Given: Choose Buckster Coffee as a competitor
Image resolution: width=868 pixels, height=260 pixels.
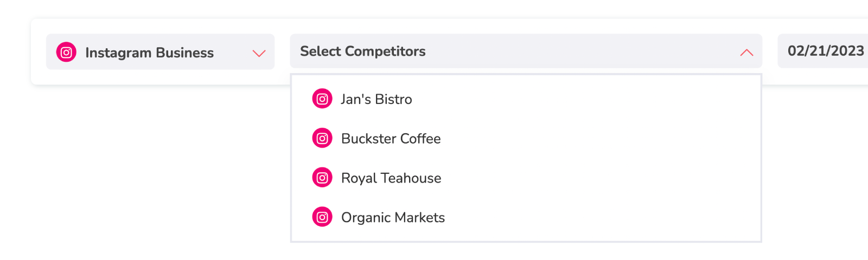Looking at the screenshot, I should tap(391, 139).
